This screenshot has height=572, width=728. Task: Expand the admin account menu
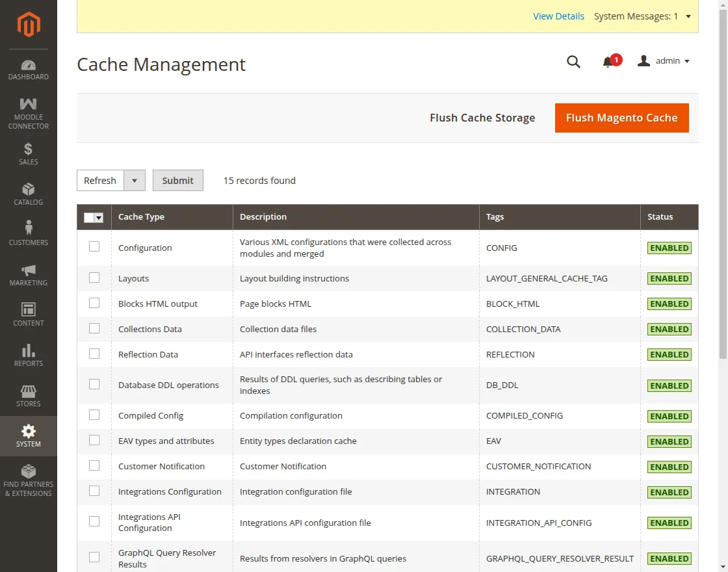point(664,61)
